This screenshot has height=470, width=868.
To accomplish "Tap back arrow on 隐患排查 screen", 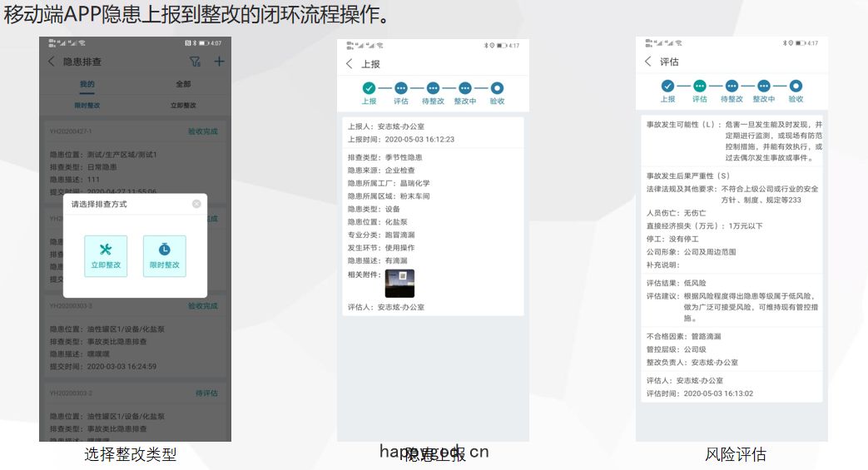I will coord(52,62).
